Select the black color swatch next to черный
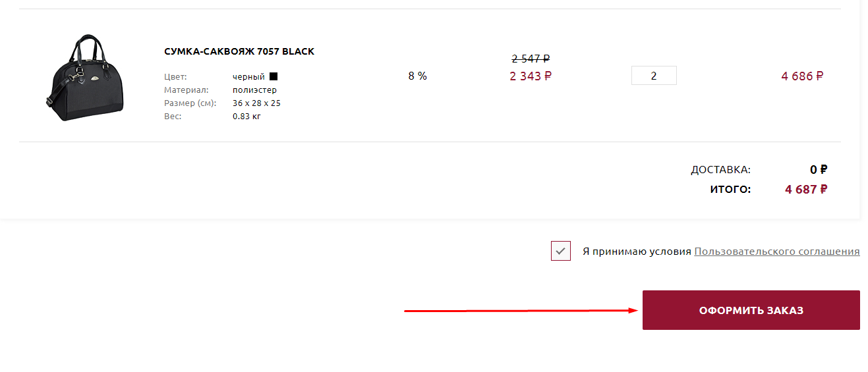Viewport: 868px width, 372px height. [274, 76]
